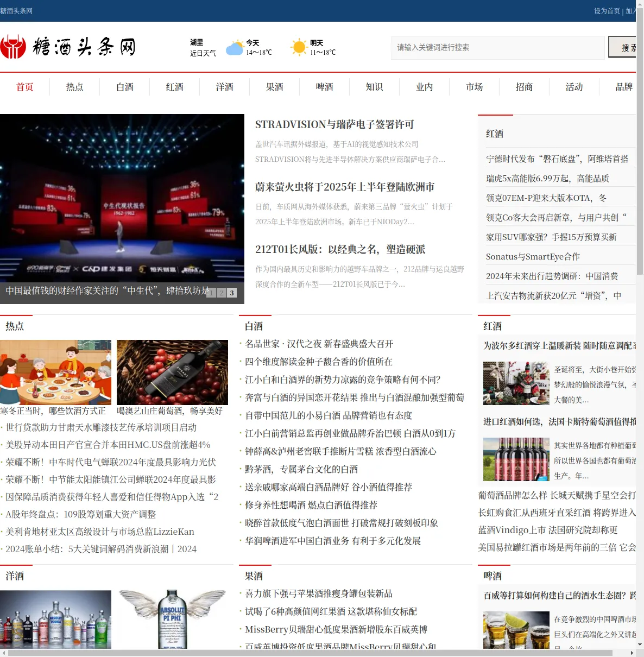
Task: Open the winged Absolut bottle thumbnail
Action: (172, 620)
